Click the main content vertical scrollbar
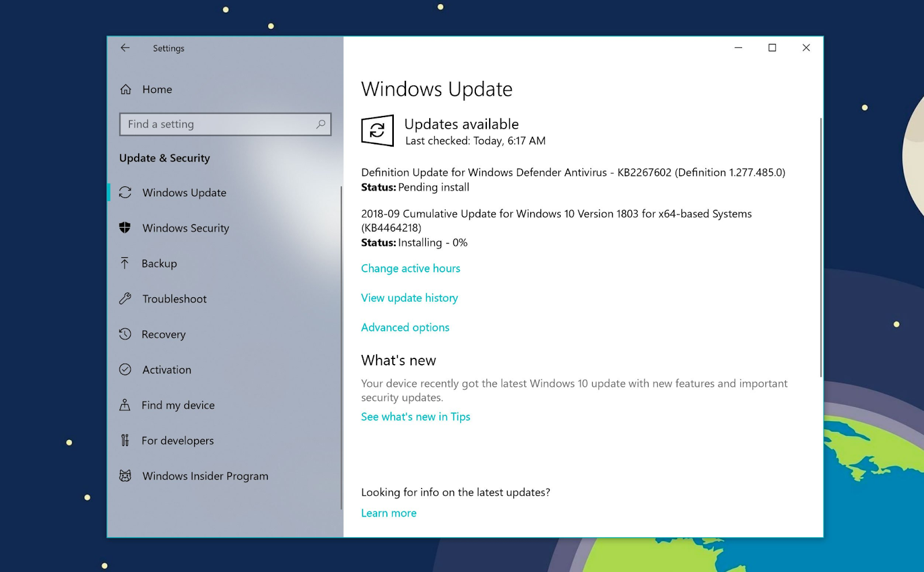 point(821,248)
